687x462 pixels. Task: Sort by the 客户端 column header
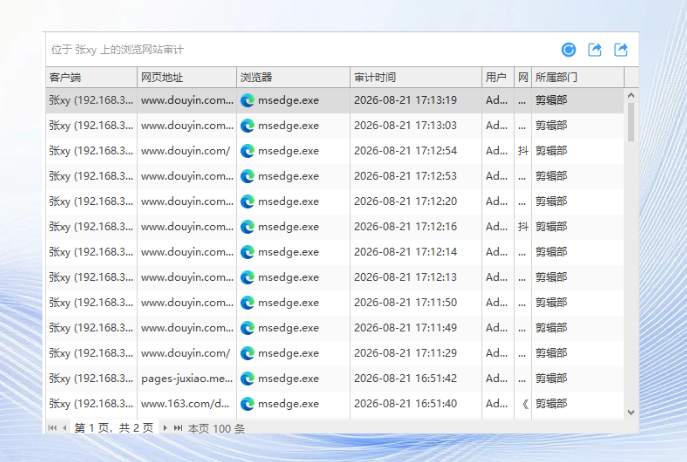(x=92, y=78)
